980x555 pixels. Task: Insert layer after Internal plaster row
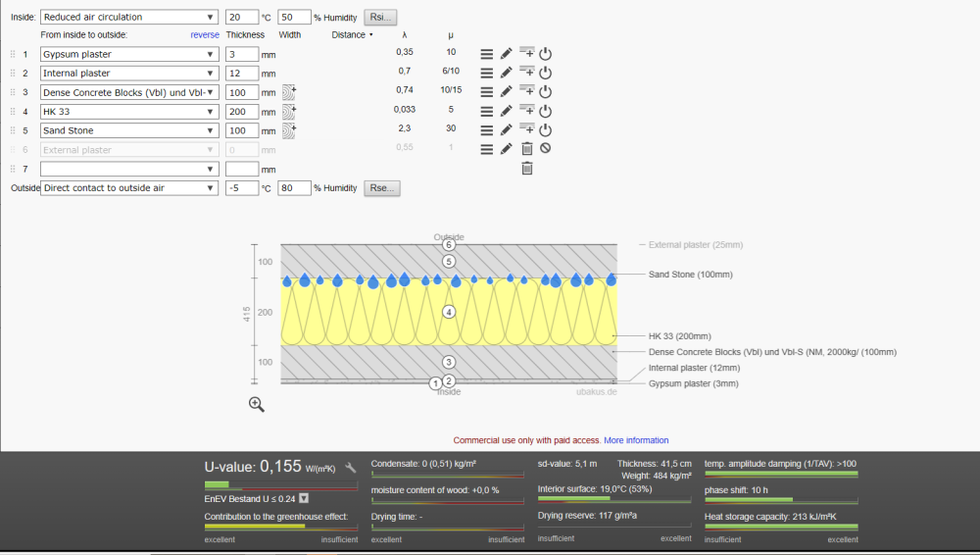pyautogui.click(x=527, y=72)
